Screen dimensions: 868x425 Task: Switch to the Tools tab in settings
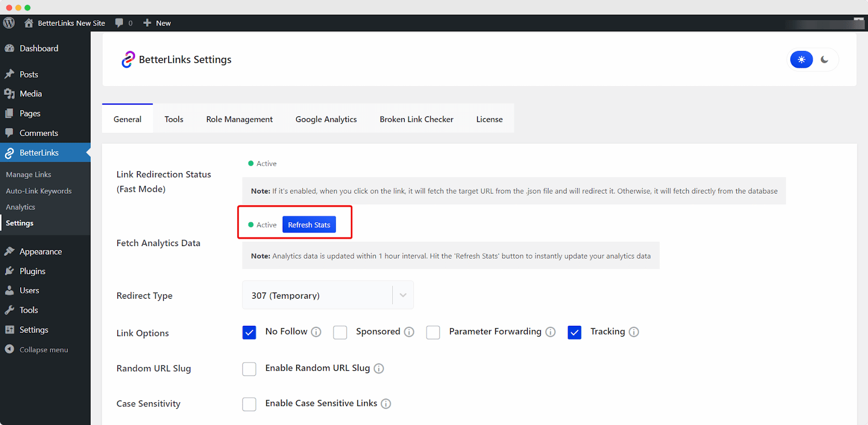point(174,119)
